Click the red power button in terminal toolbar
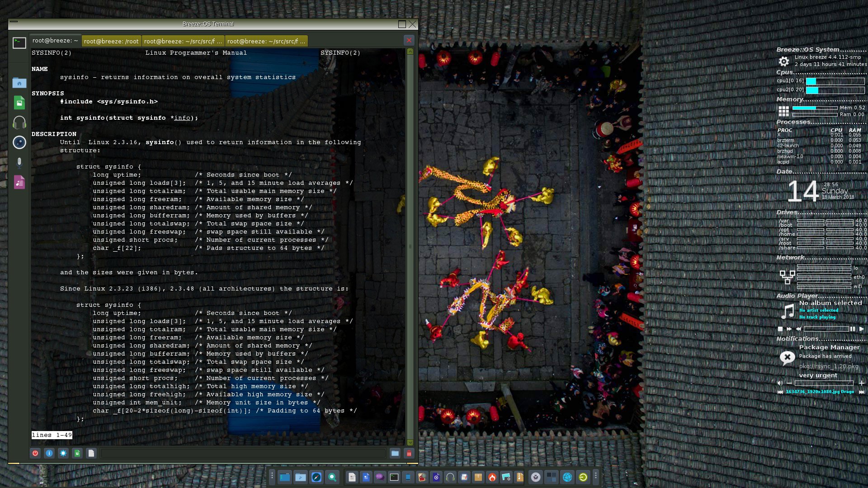 click(x=35, y=453)
